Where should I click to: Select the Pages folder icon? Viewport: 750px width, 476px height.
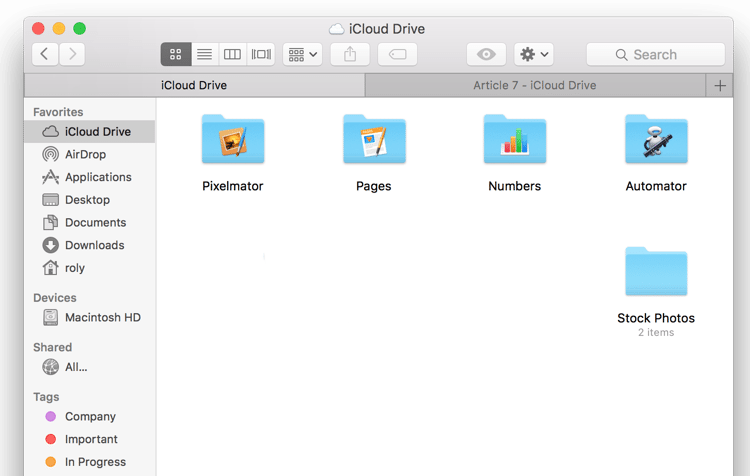(x=374, y=139)
